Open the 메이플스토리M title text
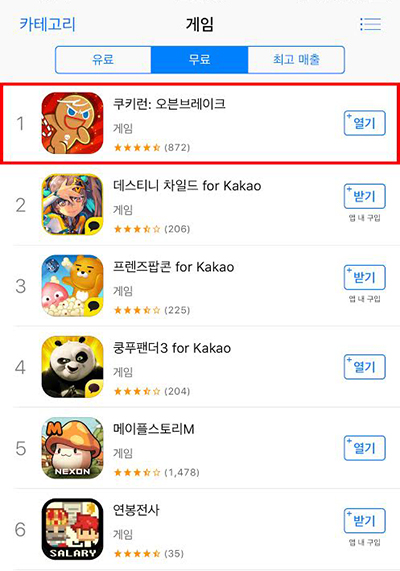400x571 pixels. [x=154, y=429]
